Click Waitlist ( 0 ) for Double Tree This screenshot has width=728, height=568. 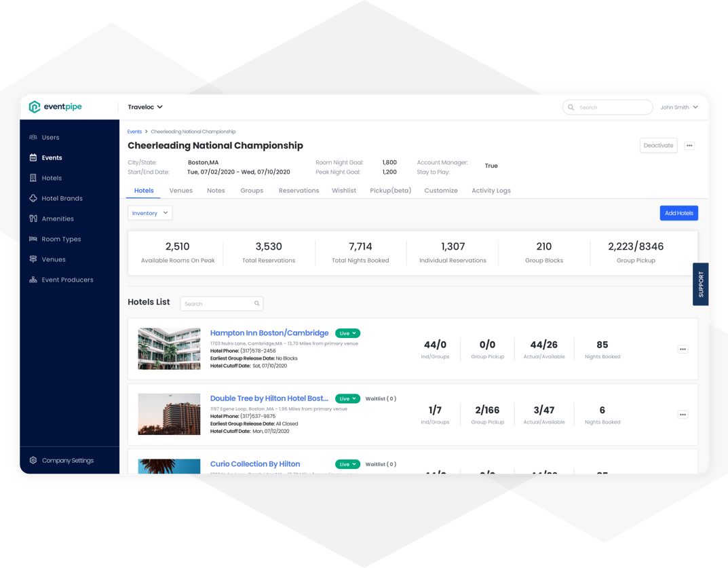(381, 399)
